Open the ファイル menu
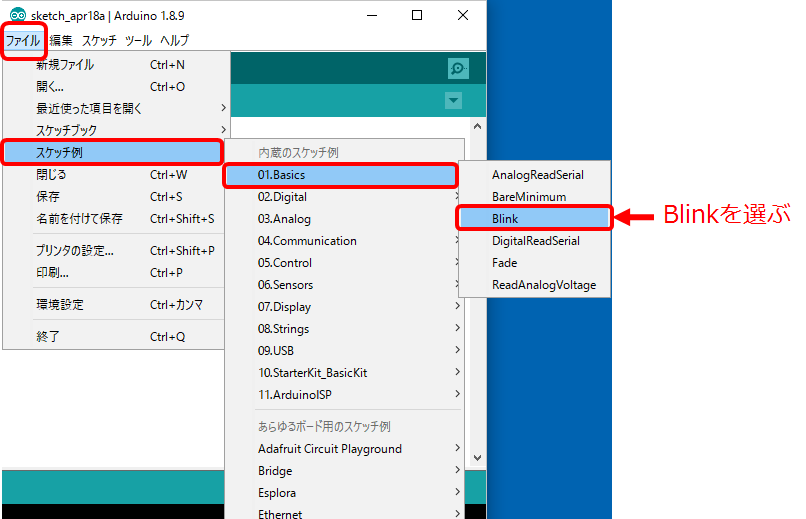Image resolution: width=806 pixels, height=519 pixels. click(x=23, y=40)
